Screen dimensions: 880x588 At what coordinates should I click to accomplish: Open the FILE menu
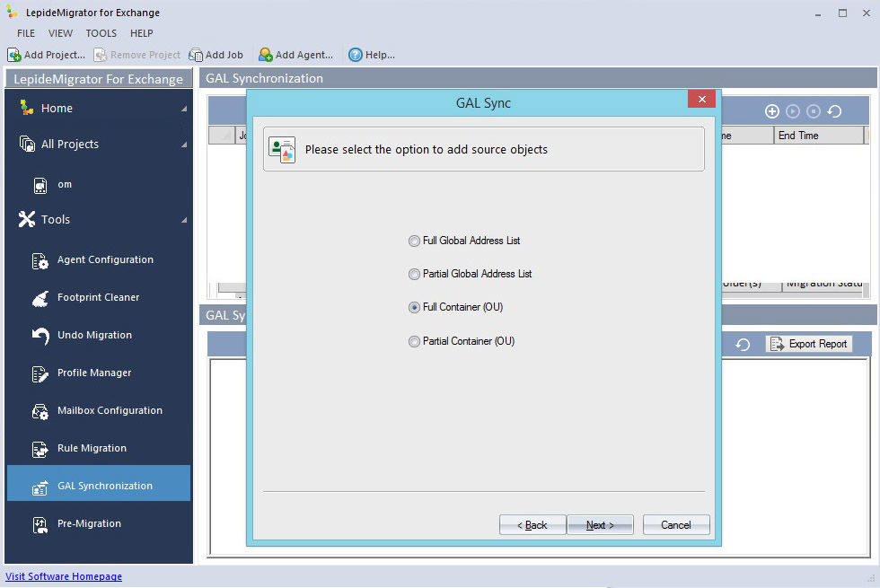click(x=26, y=33)
